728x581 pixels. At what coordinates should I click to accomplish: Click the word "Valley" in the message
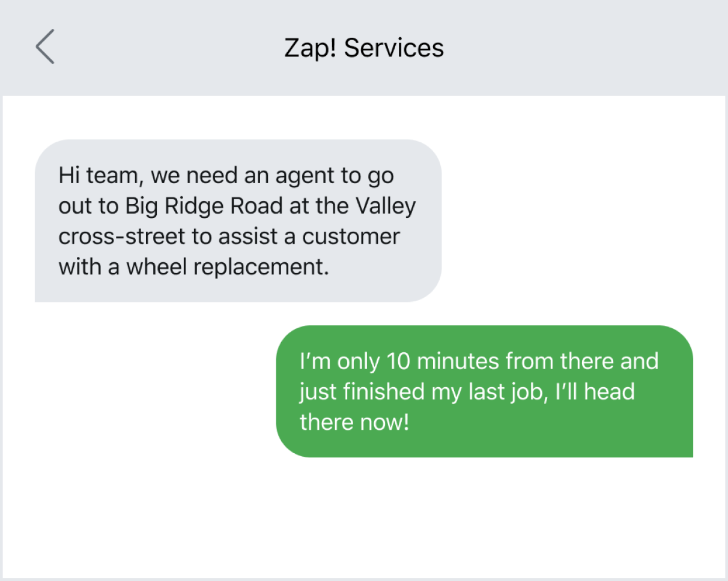click(x=386, y=206)
